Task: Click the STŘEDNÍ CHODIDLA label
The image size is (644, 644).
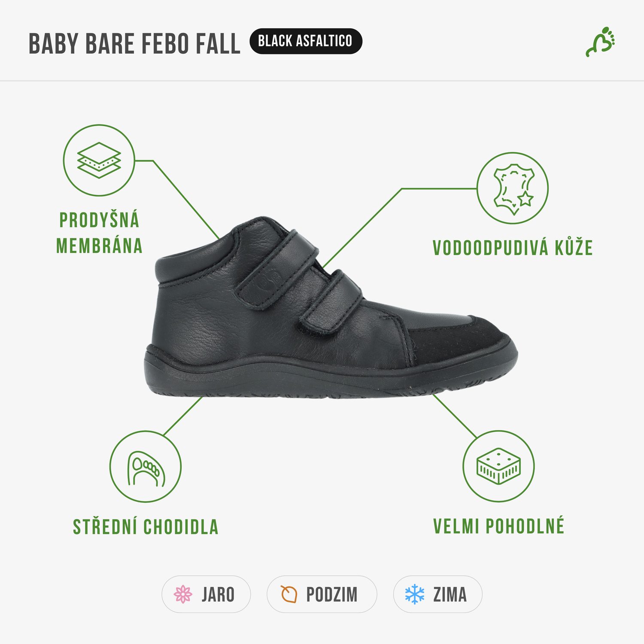Action: point(146,527)
